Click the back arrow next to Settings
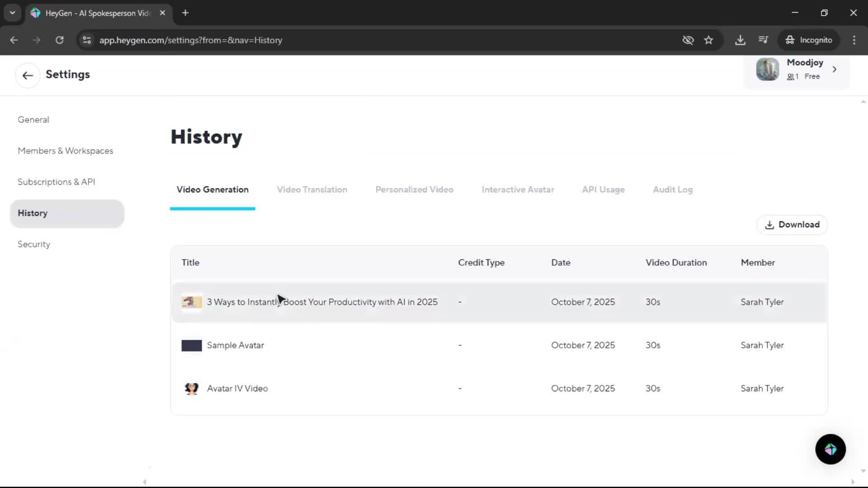Image resolution: width=868 pixels, height=488 pixels. (28, 75)
